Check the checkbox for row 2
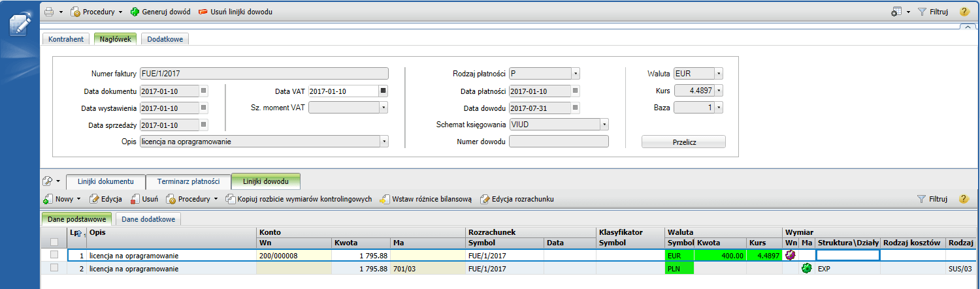This screenshot has height=289, width=980. (x=54, y=267)
